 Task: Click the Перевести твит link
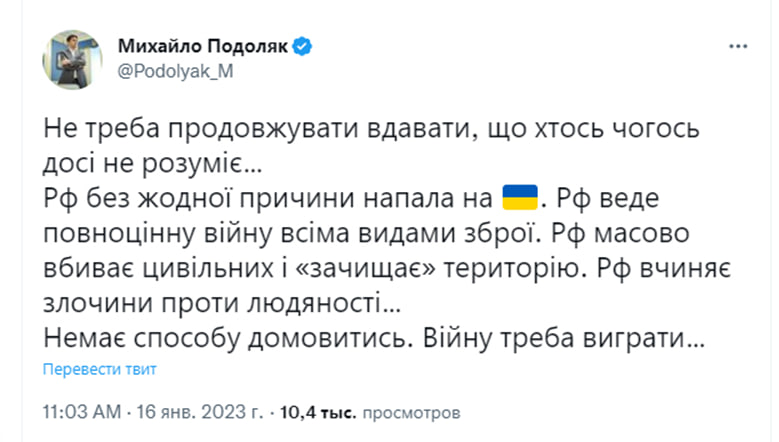[x=99, y=369]
